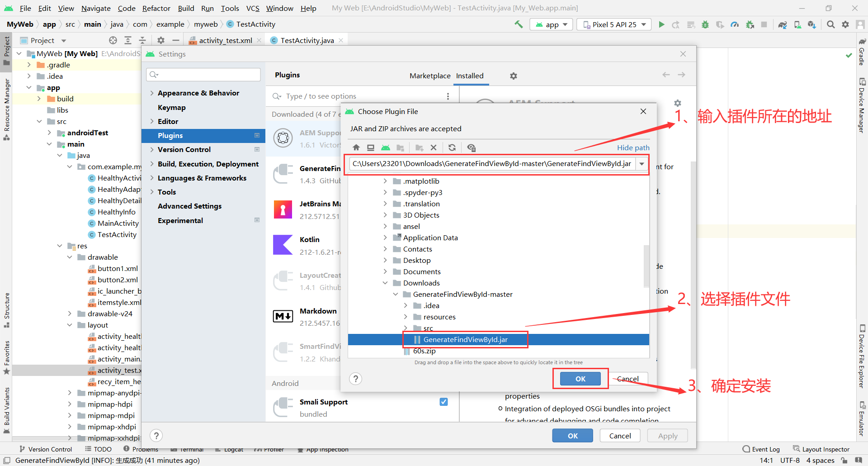Click the Hide path link
The height and width of the screenshot is (466, 868).
click(x=633, y=147)
